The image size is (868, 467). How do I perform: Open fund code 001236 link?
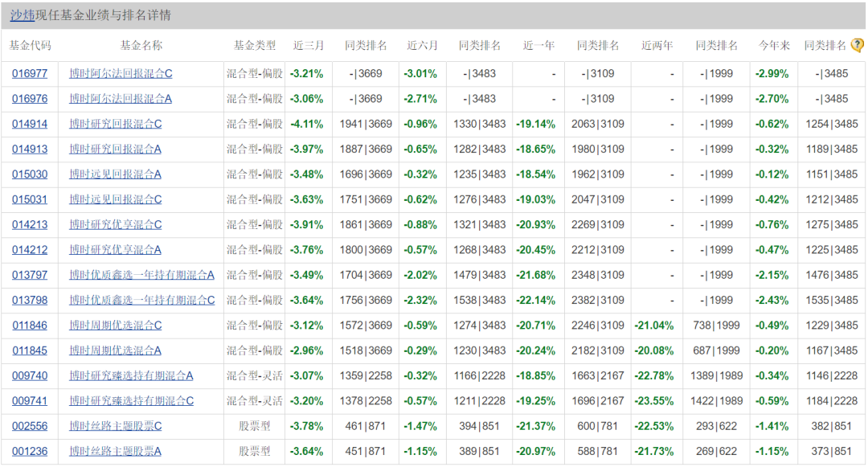[30, 452]
